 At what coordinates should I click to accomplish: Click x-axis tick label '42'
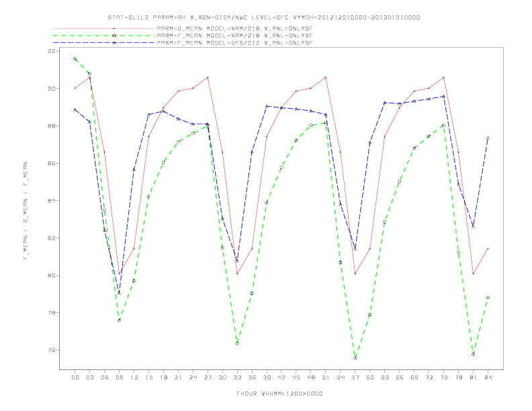point(281,377)
